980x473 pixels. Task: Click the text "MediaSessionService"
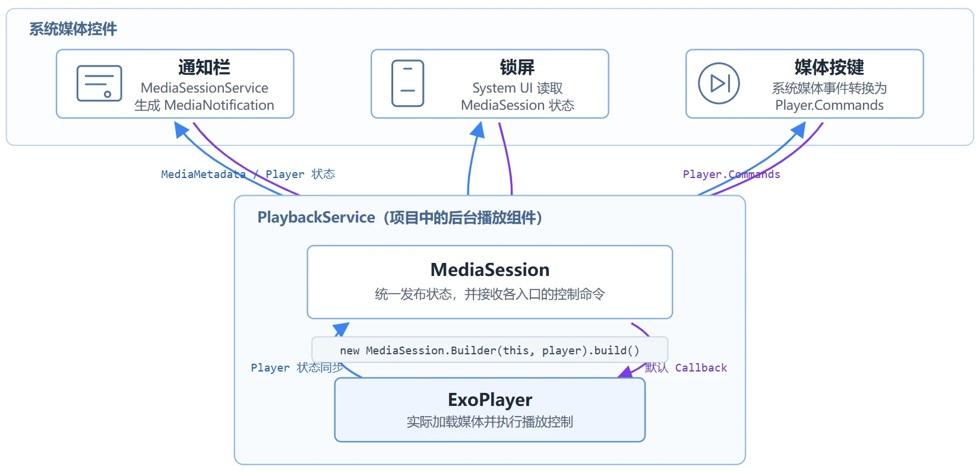[204, 88]
